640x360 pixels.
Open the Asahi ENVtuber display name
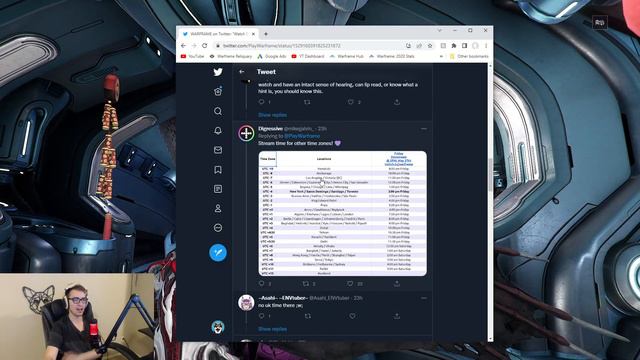[x=282, y=298]
